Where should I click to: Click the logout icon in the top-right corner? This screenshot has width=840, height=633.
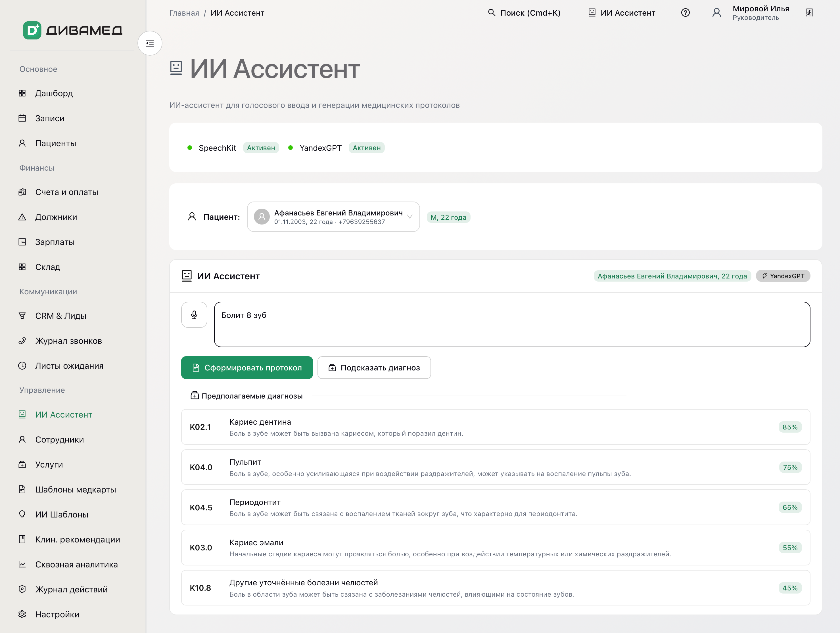click(809, 13)
